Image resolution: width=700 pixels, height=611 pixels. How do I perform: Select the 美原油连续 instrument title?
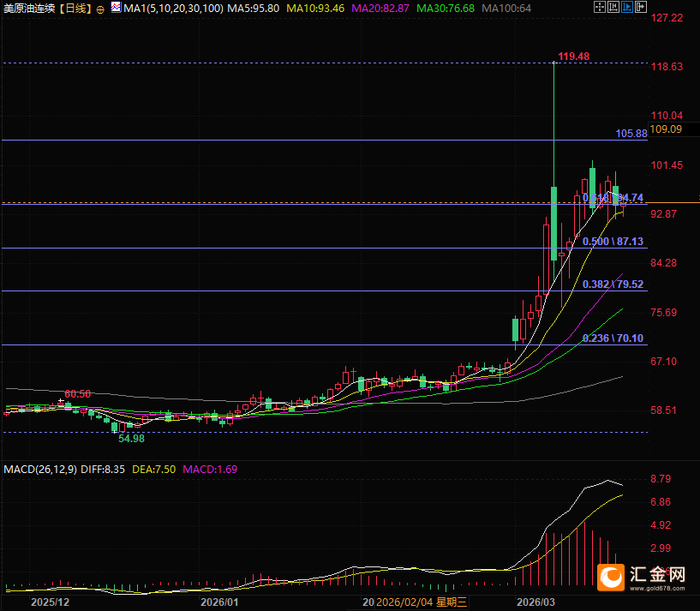click(29, 9)
